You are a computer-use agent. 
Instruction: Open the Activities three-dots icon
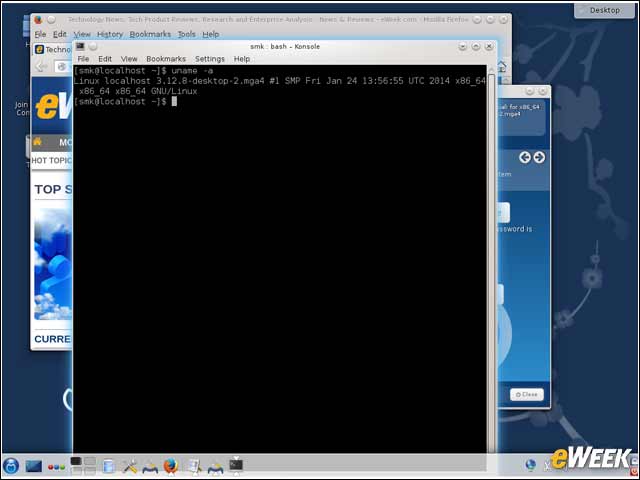[56, 467]
